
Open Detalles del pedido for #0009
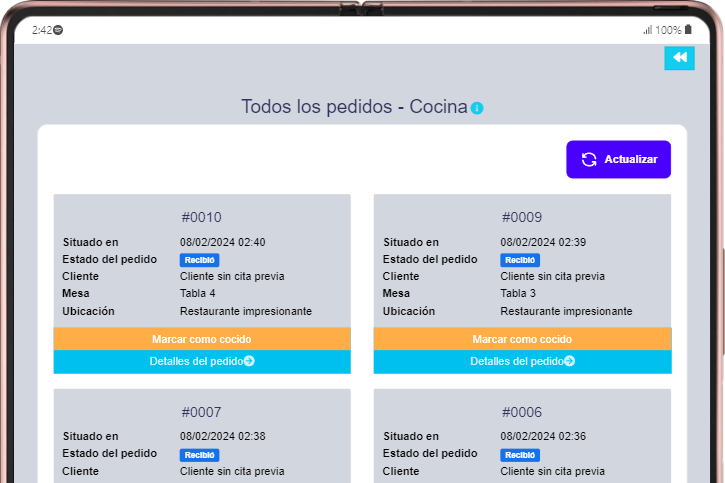pyautogui.click(x=522, y=361)
